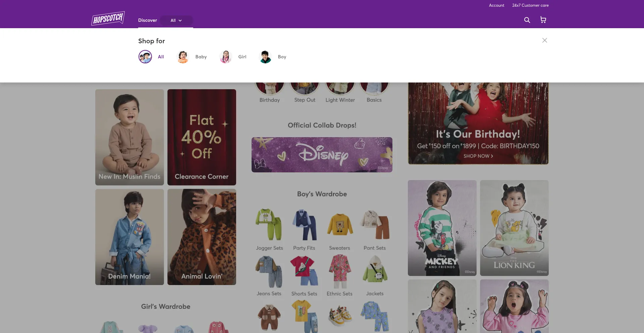The width and height of the screenshot is (644, 333).
Task: Open Party Fits category icon
Action: [x=304, y=224]
